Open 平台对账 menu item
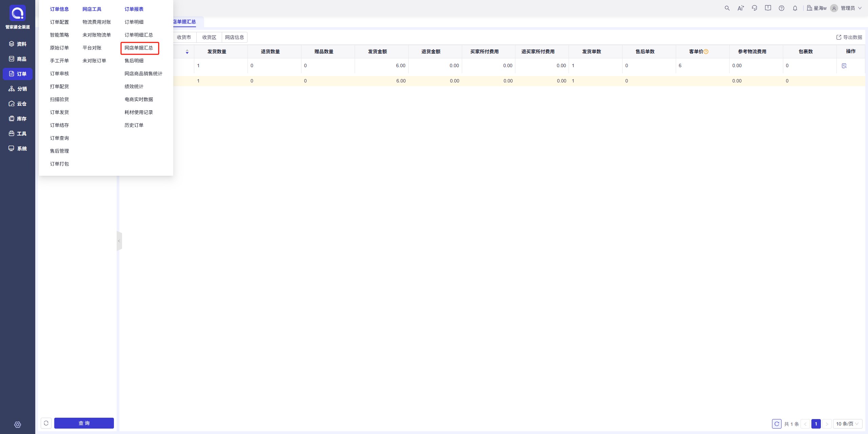Screen dimensions: 868x434 pos(92,48)
